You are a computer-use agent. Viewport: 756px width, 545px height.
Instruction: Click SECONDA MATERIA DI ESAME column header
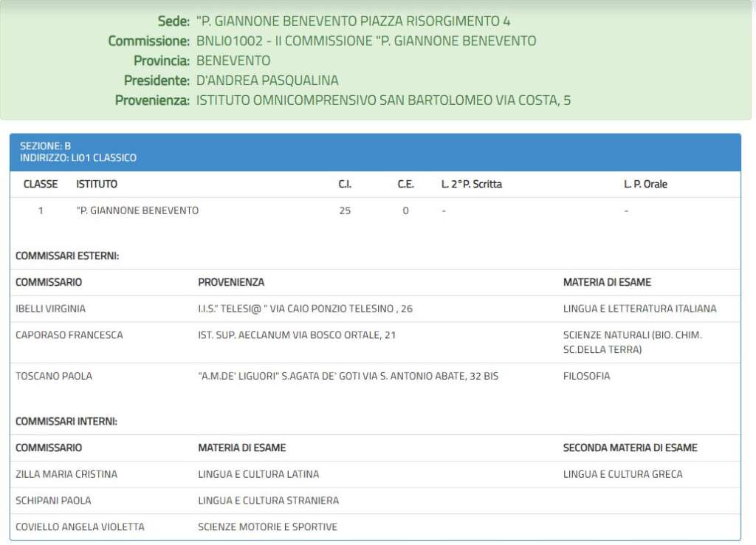pos(630,448)
